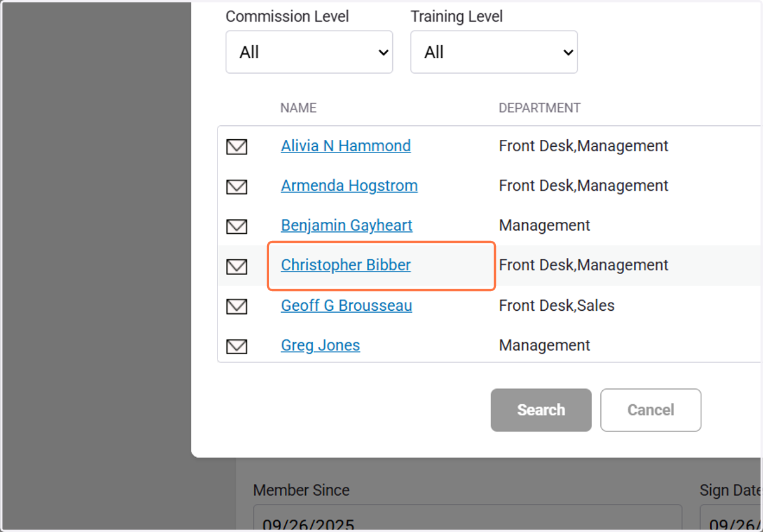Open the Commission Level dropdown
The width and height of the screenshot is (763, 532).
click(309, 52)
